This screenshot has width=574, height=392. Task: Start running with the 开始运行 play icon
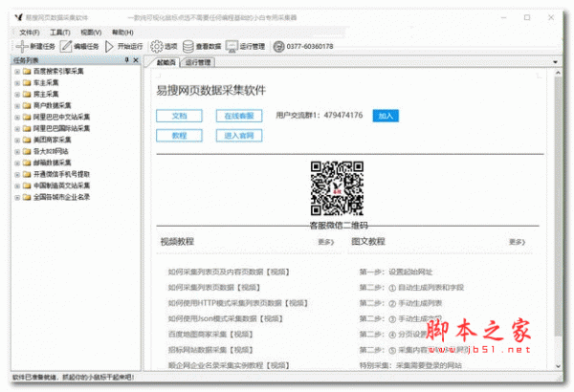[x=109, y=47]
